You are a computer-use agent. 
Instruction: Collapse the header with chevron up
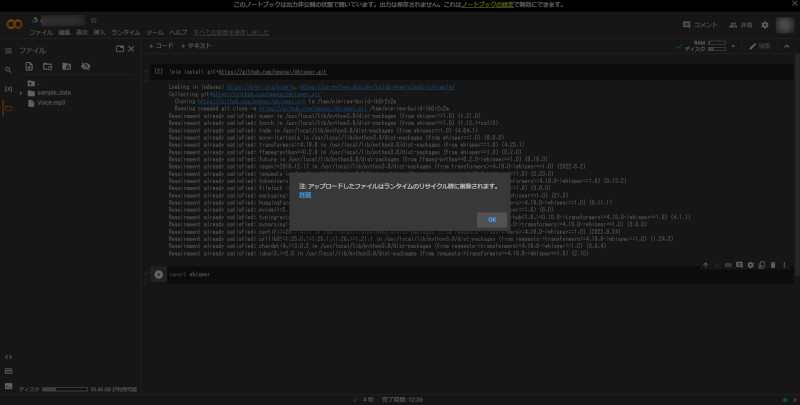pos(786,46)
